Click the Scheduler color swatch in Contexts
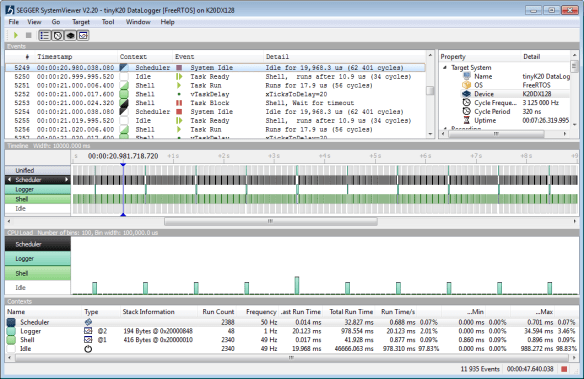This screenshot has width=584, height=379. coord(11,322)
